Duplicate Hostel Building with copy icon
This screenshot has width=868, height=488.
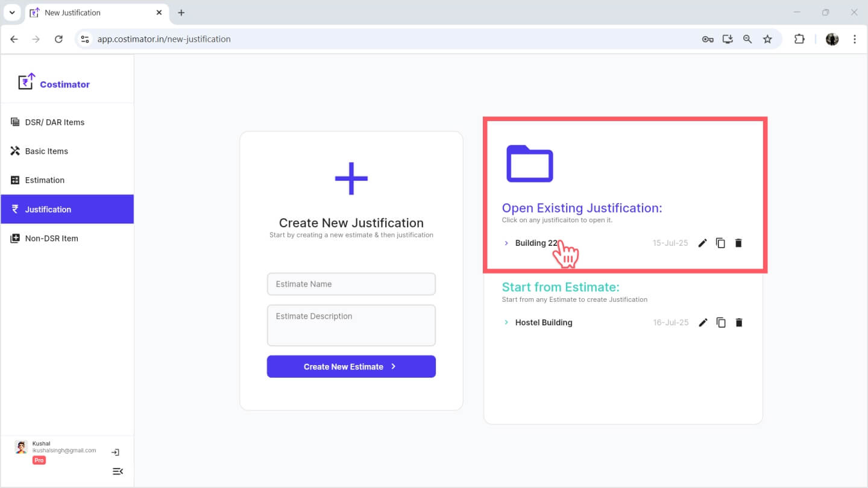(x=721, y=322)
